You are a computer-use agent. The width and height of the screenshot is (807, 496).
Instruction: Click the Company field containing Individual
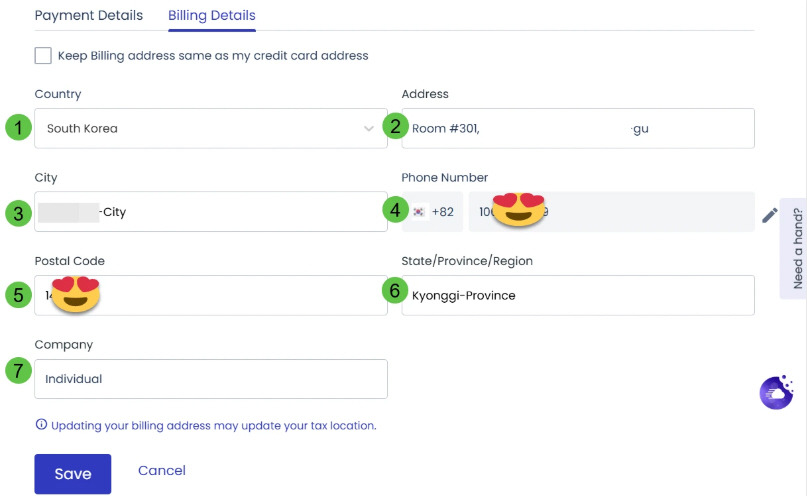211,379
